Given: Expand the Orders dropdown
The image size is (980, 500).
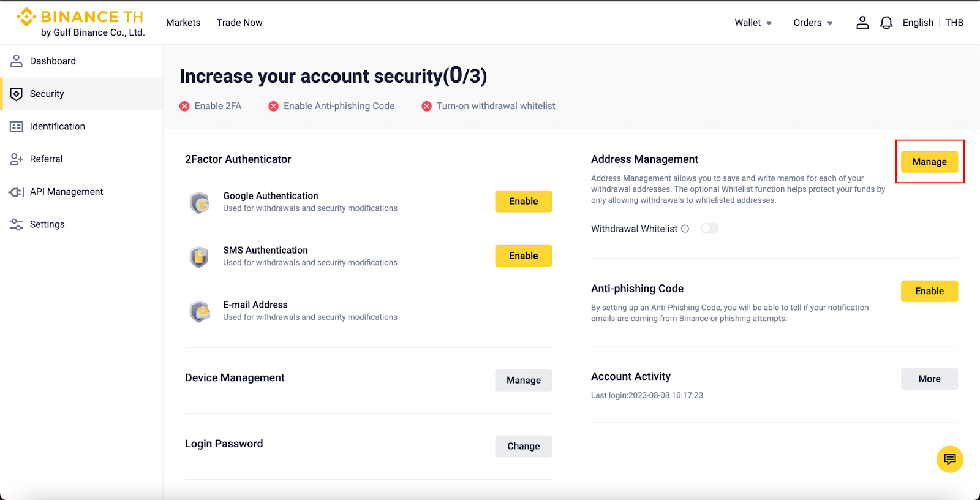Looking at the screenshot, I should pos(813,23).
